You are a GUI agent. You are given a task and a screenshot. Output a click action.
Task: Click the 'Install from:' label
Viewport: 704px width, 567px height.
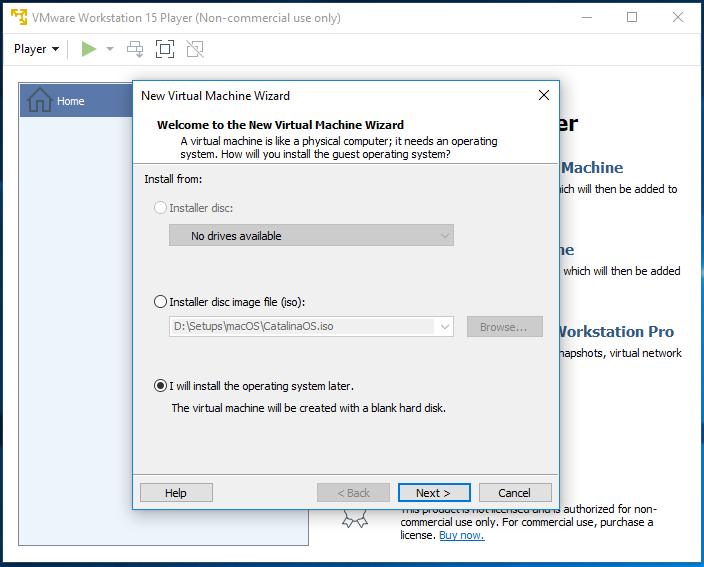pyautogui.click(x=173, y=179)
